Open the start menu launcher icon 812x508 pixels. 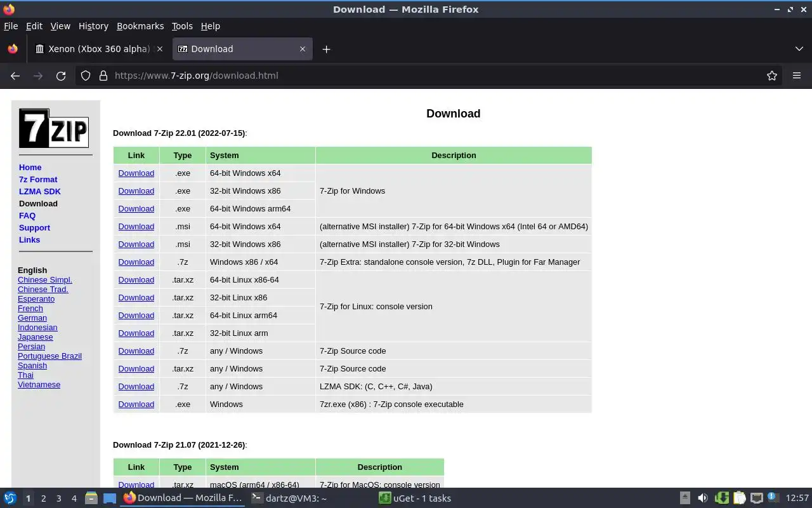click(10, 498)
